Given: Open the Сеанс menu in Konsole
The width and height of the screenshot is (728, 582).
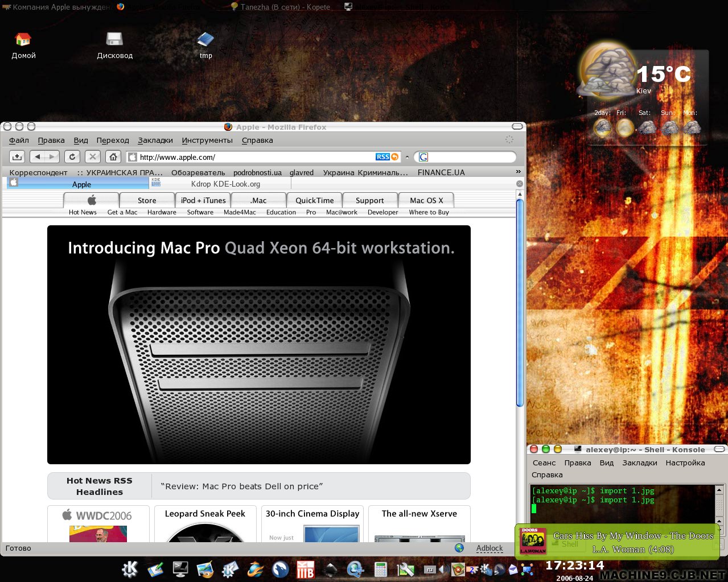Looking at the screenshot, I should tap(544, 463).
